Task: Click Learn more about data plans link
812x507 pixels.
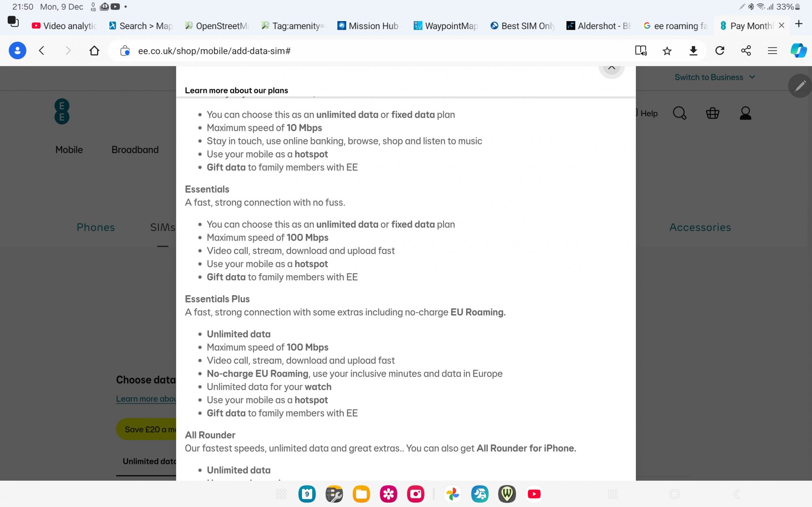Action: pyautogui.click(x=147, y=399)
